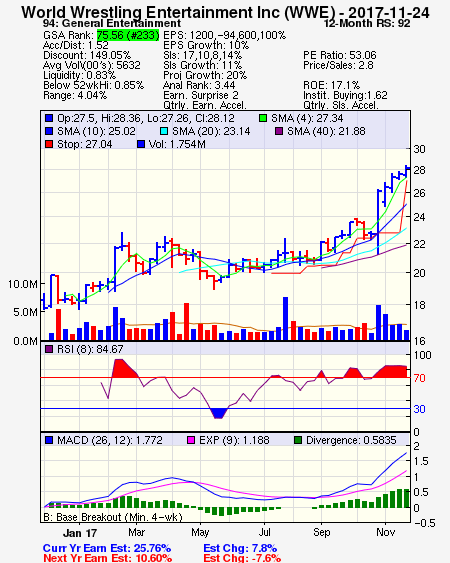Click the blue OHLC legend swatch
Screen dimensions: 450x563
point(49,118)
